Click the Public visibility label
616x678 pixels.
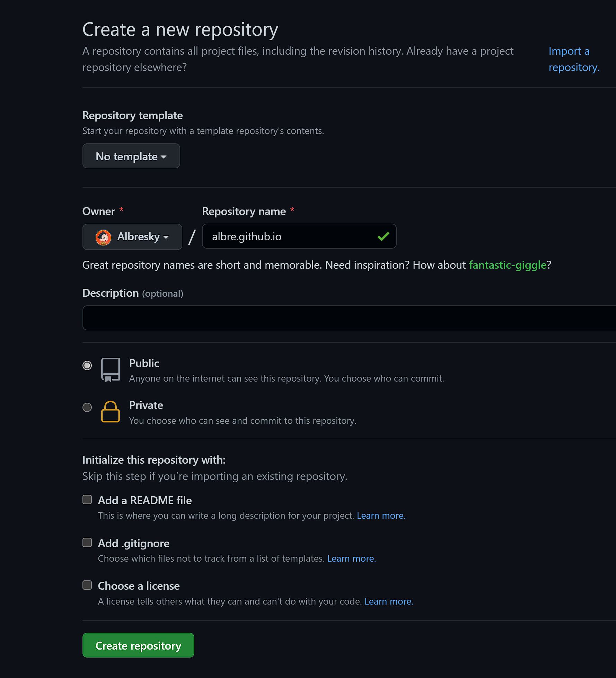[144, 363]
